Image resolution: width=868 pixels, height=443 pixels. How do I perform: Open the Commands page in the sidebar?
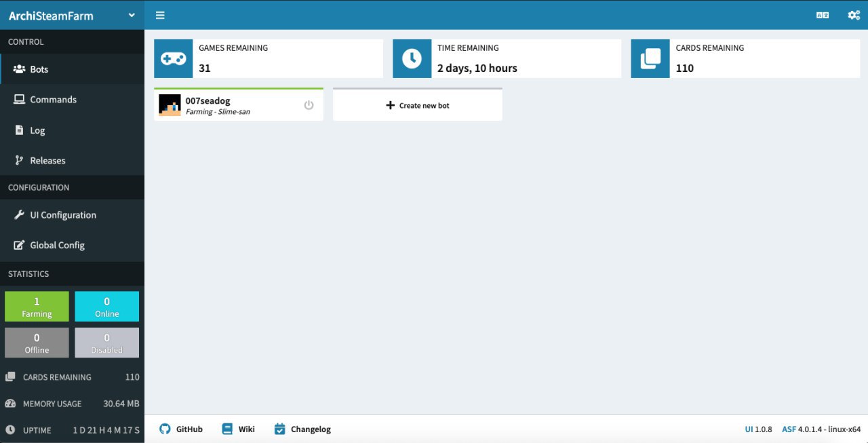point(72,100)
